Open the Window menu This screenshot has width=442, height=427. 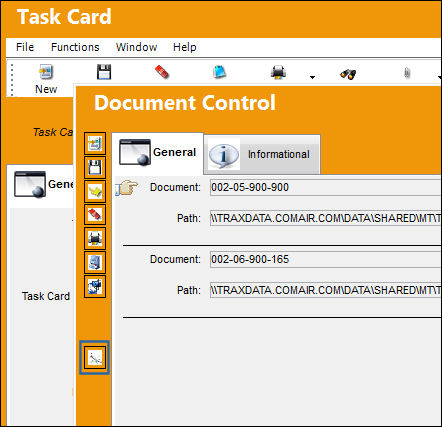tap(137, 47)
